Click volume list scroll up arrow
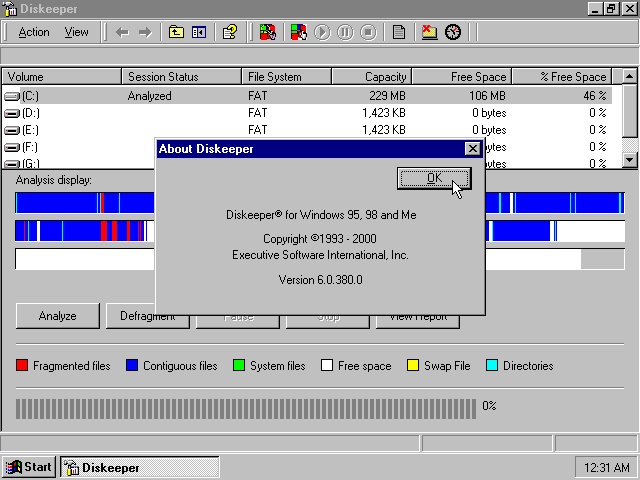640x480 pixels. coord(629,76)
